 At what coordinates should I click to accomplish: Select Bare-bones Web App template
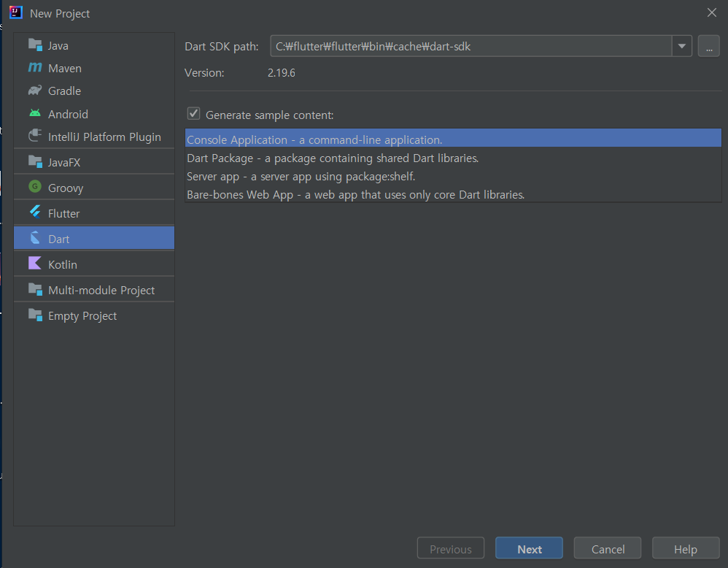click(x=453, y=194)
